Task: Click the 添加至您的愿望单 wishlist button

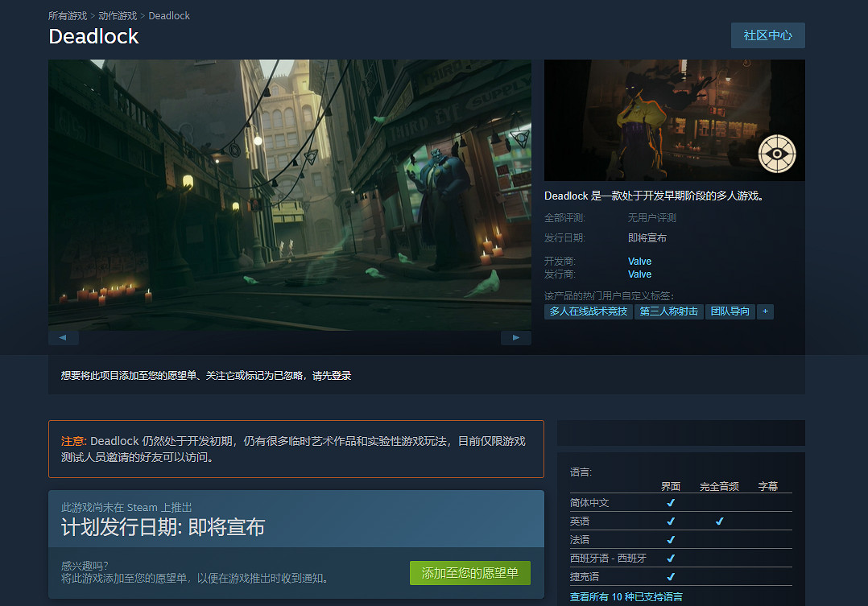Action: pos(469,573)
